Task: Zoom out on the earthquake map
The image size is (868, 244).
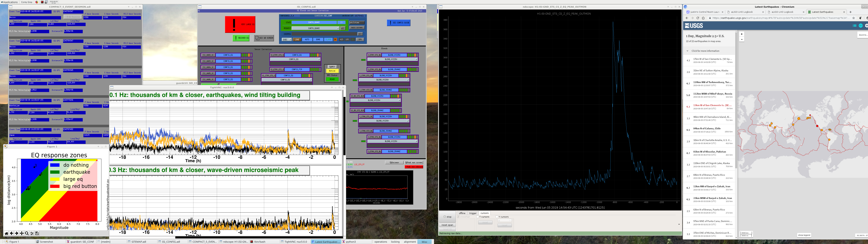Action: (x=742, y=39)
